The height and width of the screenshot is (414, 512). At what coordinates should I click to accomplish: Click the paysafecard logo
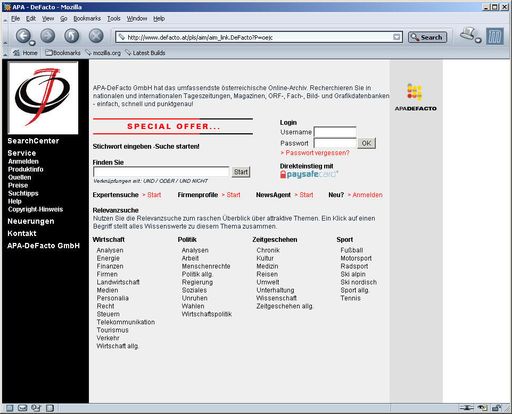tap(309, 174)
